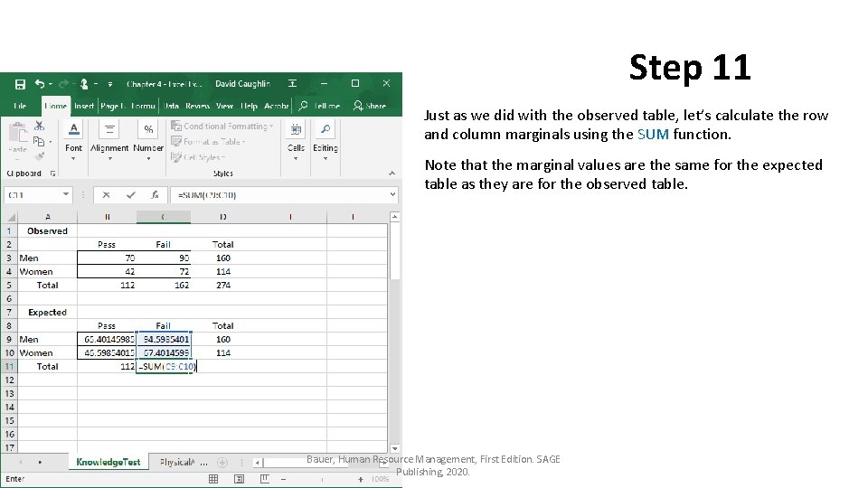Click the Cut scissors icon

(39, 127)
